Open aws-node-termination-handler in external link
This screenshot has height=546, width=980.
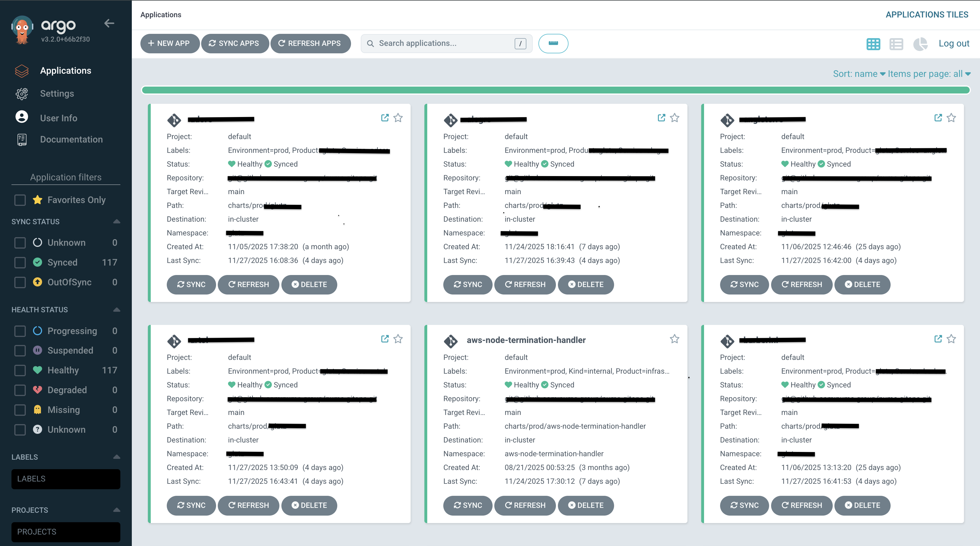(x=661, y=339)
